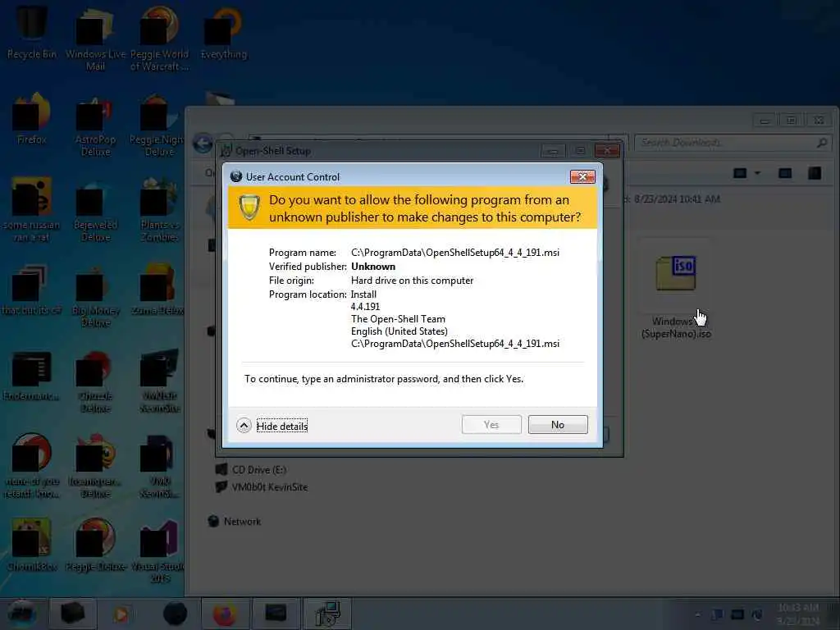840x630 pixels.
Task: Open Peggle Deluxe desktop icon
Action: click(95, 546)
